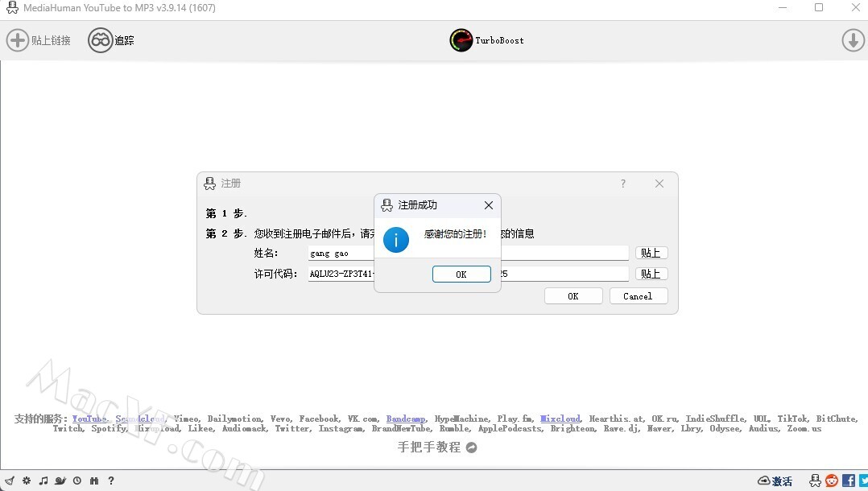Click the Vevo service name
868x491 pixels.
281,419
